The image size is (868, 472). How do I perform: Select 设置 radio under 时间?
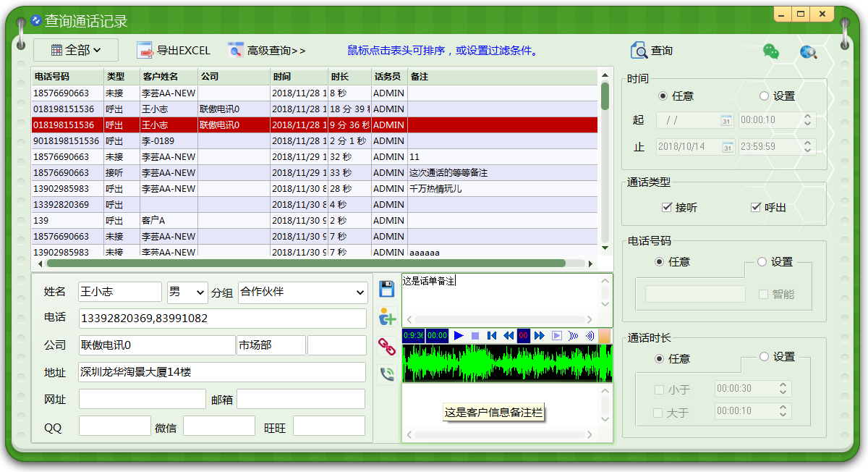764,96
